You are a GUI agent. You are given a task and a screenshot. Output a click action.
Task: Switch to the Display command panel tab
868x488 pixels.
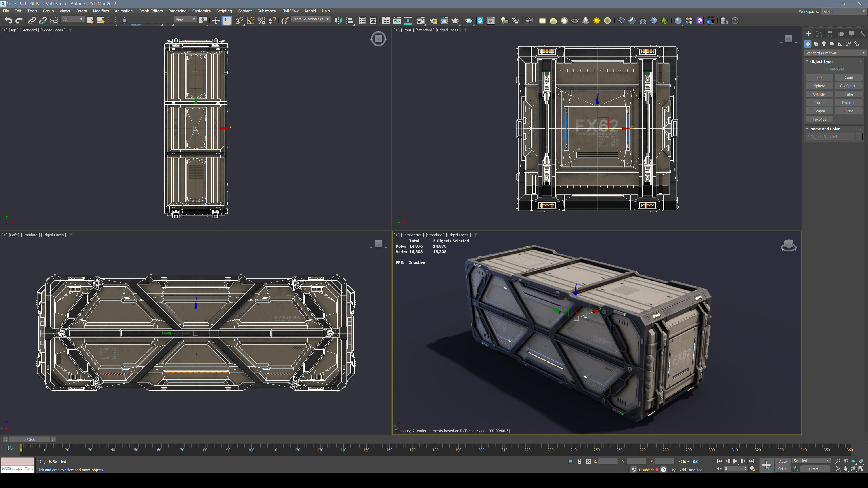[x=851, y=34]
